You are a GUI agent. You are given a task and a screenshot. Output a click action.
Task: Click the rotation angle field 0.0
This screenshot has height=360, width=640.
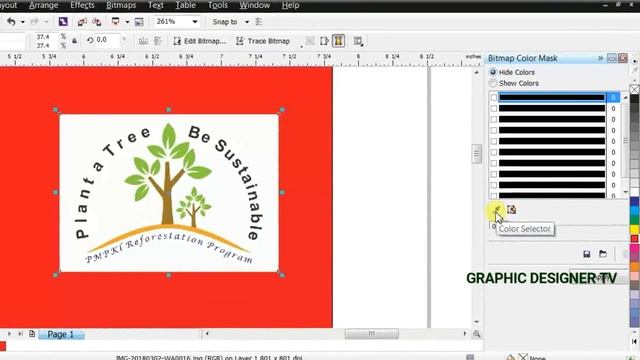(107, 40)
